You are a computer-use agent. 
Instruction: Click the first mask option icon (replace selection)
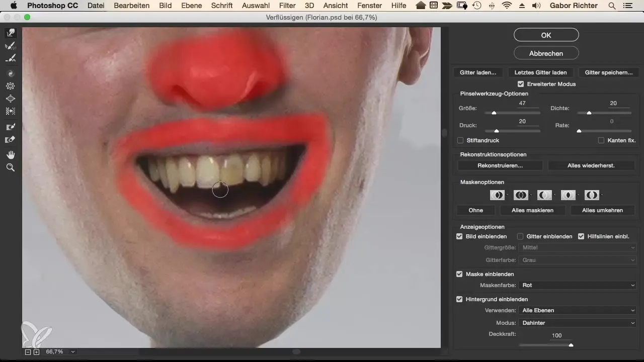click(497, 195)
